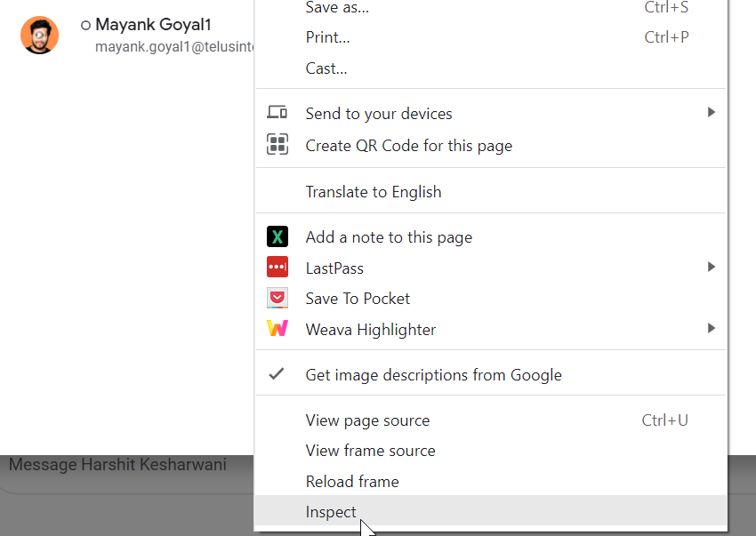The width and height of the screenshot is (756, 536).
Task: Expand the Send to your devices submenu arrow
Action: (x=711, y=113)
